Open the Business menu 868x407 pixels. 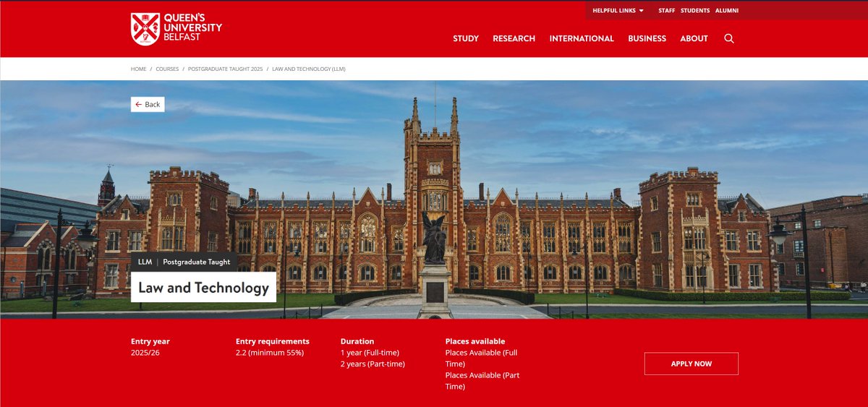point(647,38)
